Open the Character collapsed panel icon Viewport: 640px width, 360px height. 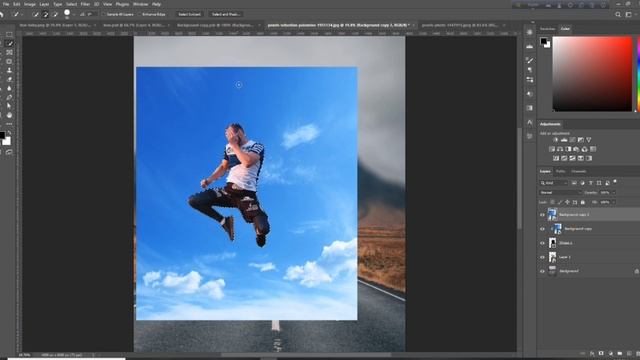(x=529, y=122)
